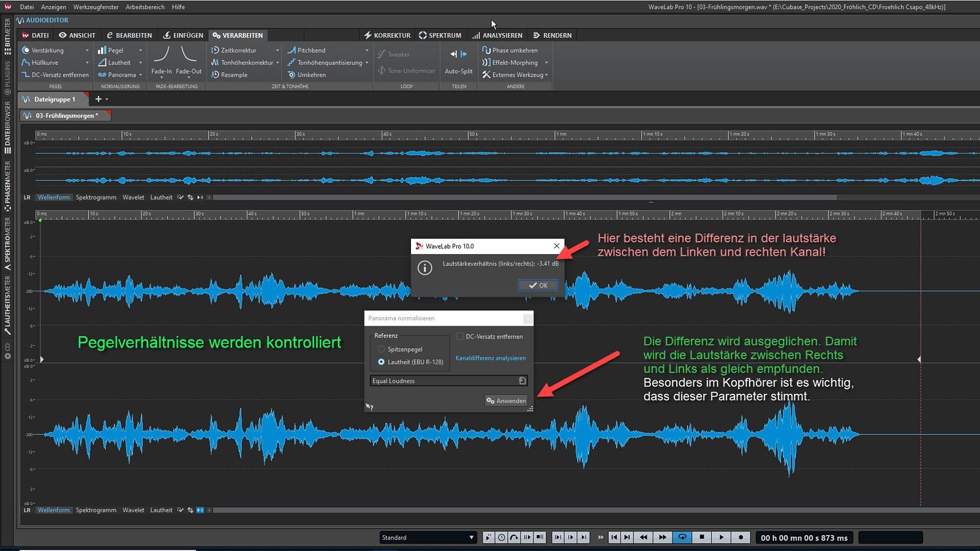This screenshot has height=551, width=980.
Task: Jump to start of file
Action: click(614, 538)
